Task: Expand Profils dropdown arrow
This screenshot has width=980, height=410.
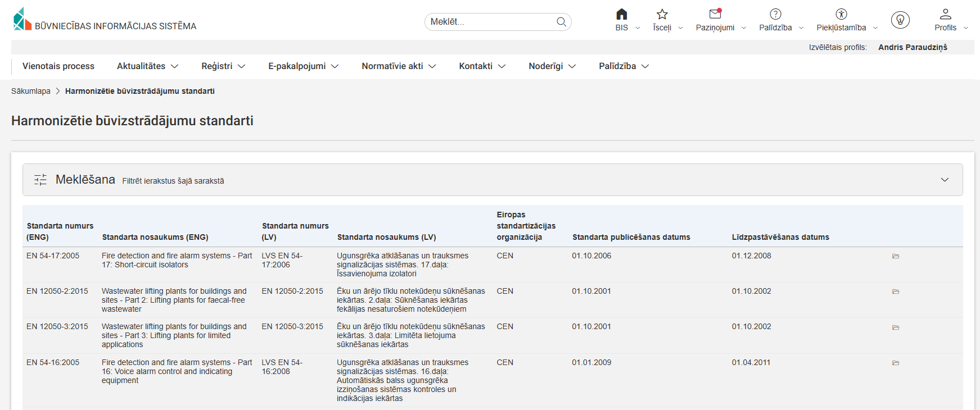Action: (x=966, y=28)
